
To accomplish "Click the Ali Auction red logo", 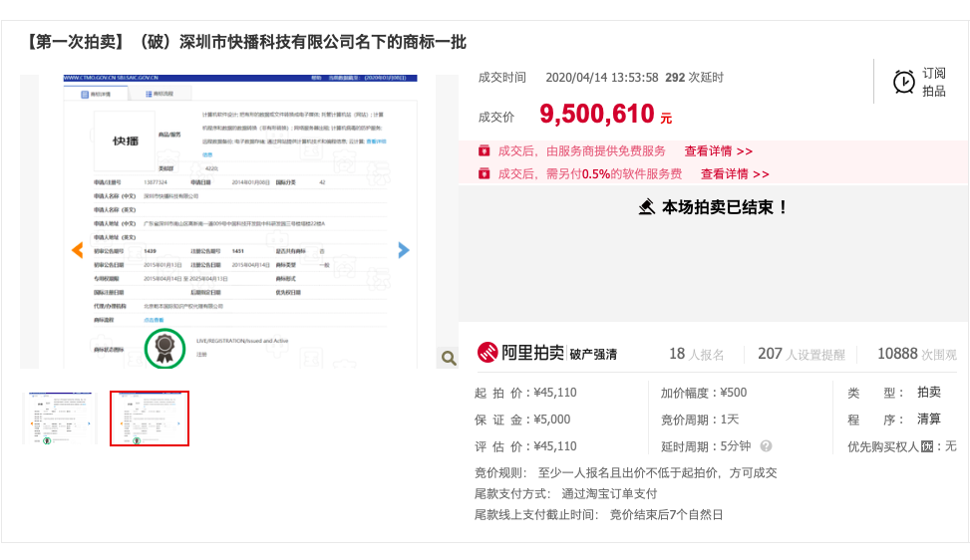I will coord(487,353).
